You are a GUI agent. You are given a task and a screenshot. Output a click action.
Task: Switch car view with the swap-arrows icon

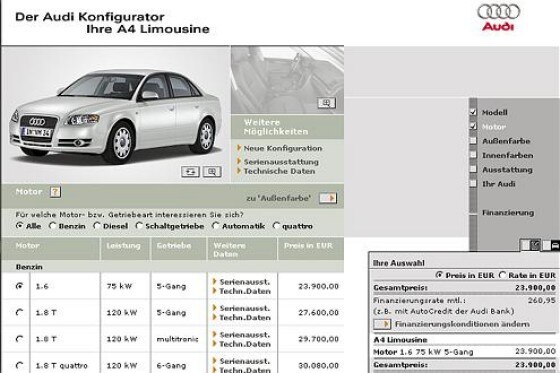(190, 172)
